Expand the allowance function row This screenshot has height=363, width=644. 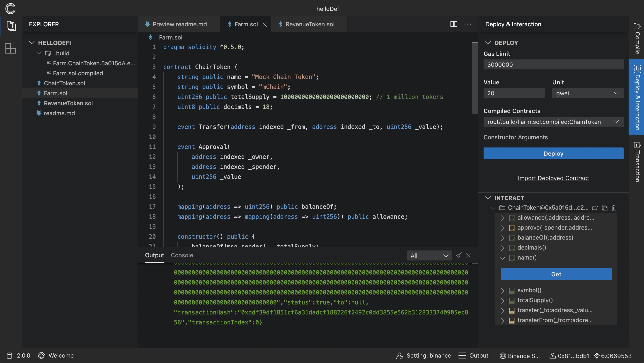(503, 218)
